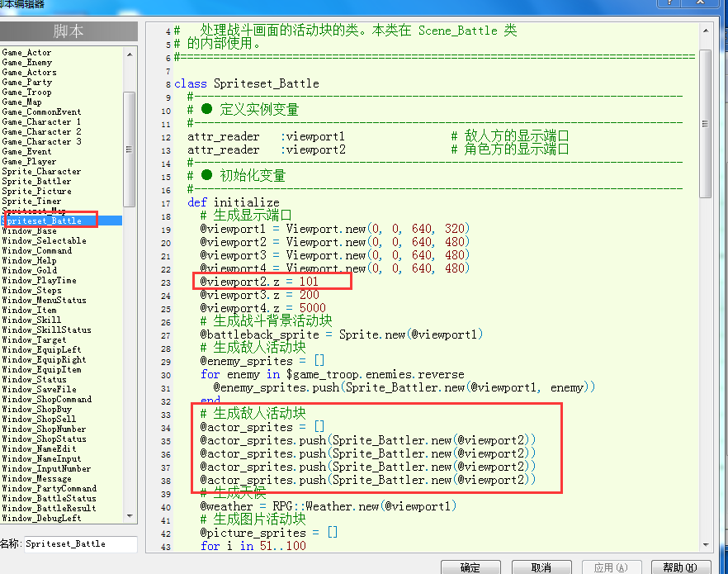Select the Window_Item script
728x574 pixels.
pos(29,310)
